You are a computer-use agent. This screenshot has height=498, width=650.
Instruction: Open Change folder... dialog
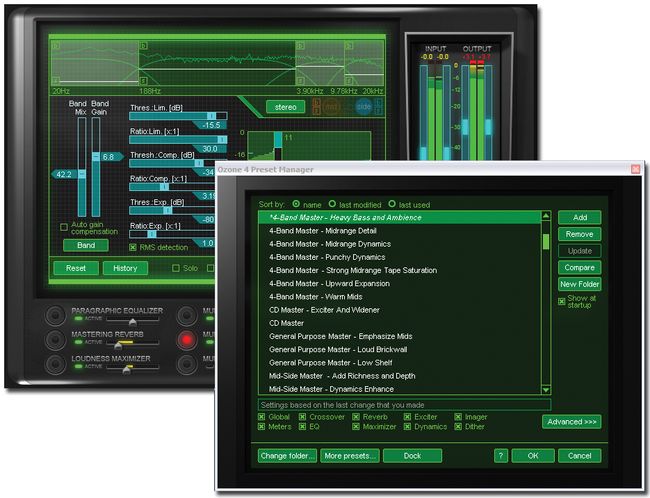pos(287,456)
